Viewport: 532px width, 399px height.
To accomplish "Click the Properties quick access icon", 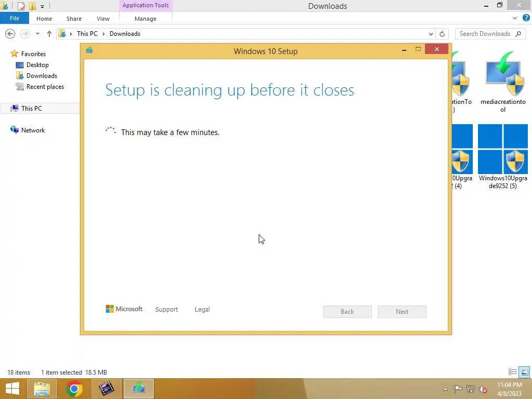I will click(21, 6).
